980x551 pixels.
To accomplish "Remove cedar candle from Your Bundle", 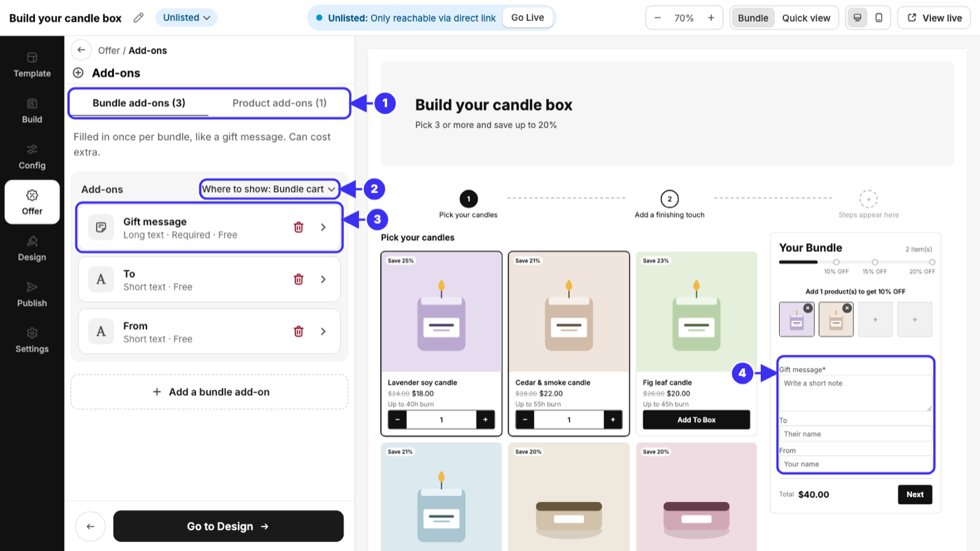I will (847, 308).
